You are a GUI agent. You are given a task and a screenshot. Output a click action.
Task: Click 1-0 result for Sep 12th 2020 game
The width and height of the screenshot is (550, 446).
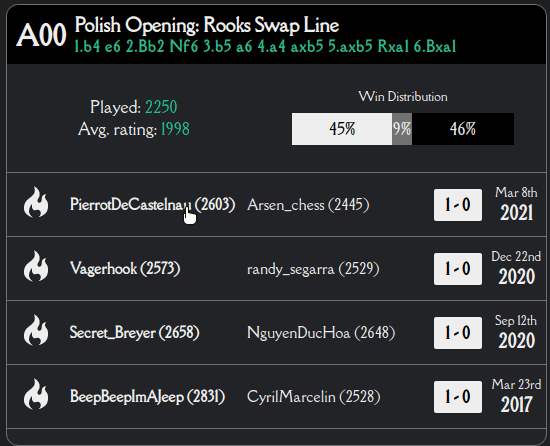[458, 333]
